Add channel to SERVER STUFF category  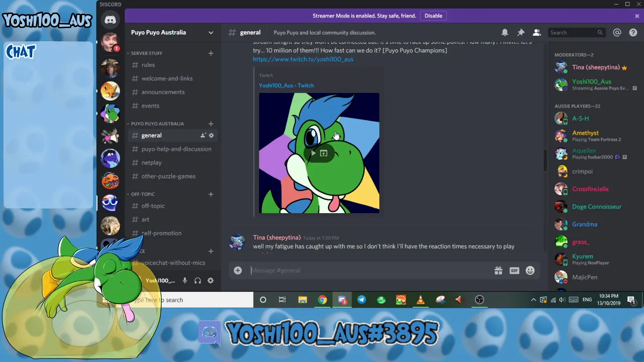tap(211, 53)
